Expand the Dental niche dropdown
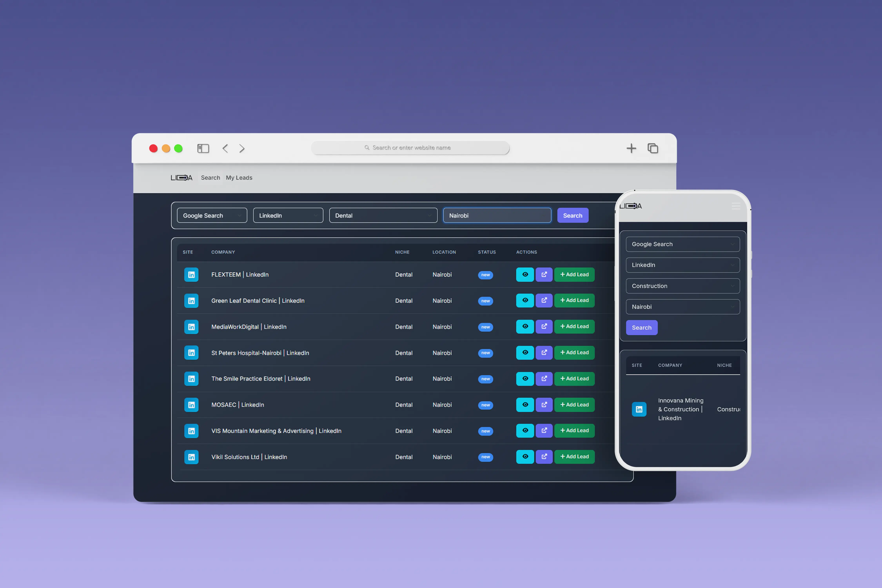The image size is (882, 588). [x=383, y=215]
